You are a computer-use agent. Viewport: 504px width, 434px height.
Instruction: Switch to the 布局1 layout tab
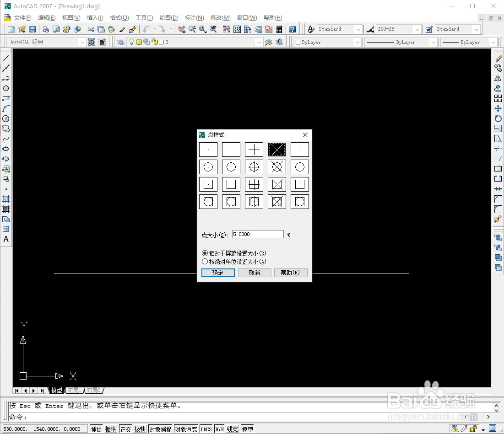pos(74,390)
